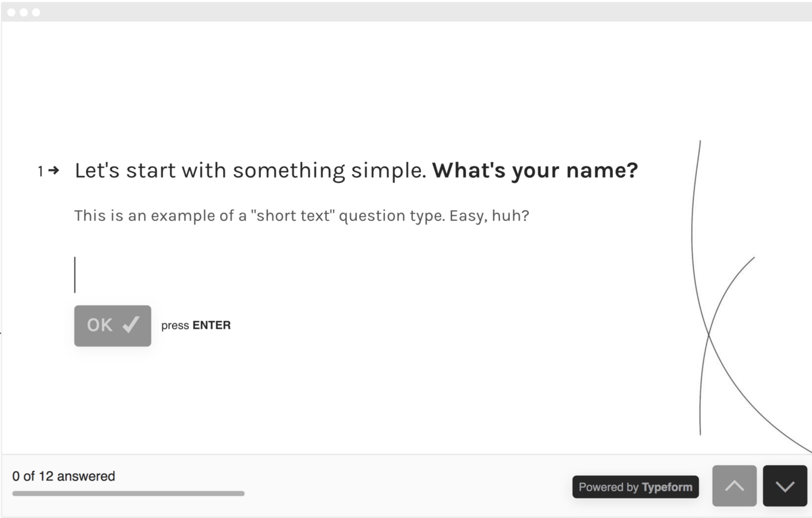This screenshot has height=518, width=812.
Task: Click the "0 of 12 answered" counter
Action: 63,476
